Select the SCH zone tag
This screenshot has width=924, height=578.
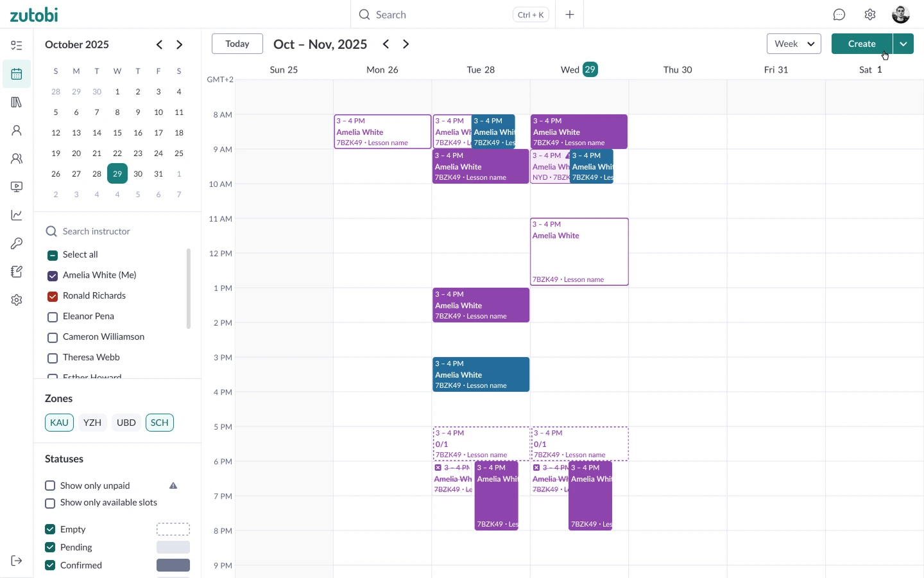[x=160, y=423]
